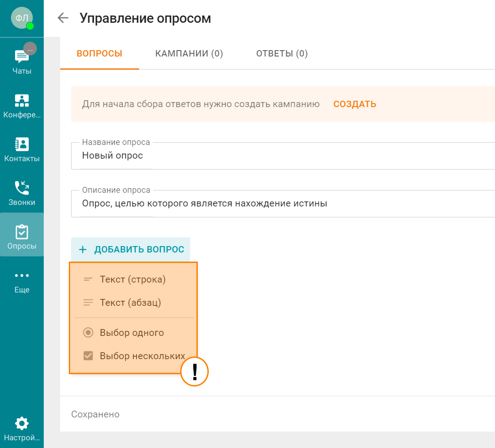The width and height of the screenshot is (495, 448).
Task: Go to the Звонки calls section
Action: pyautogui.click(x=22, y=193)
